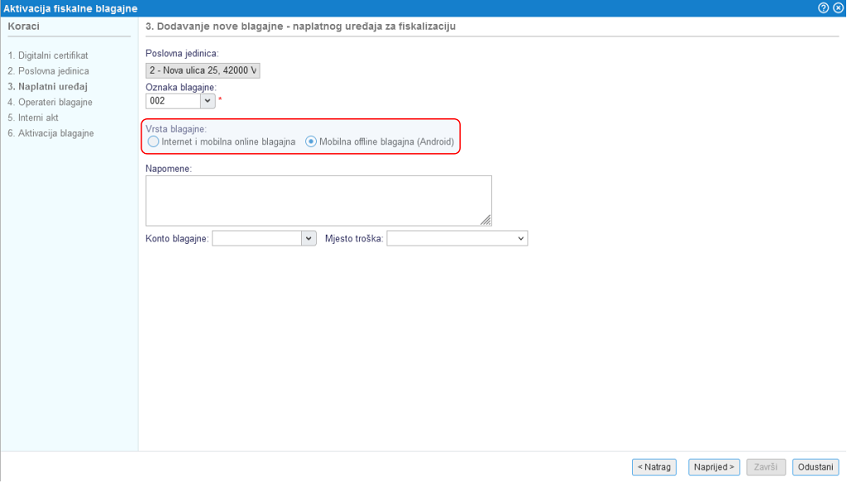Open the Poslovna jedinica dropdown

203,70
